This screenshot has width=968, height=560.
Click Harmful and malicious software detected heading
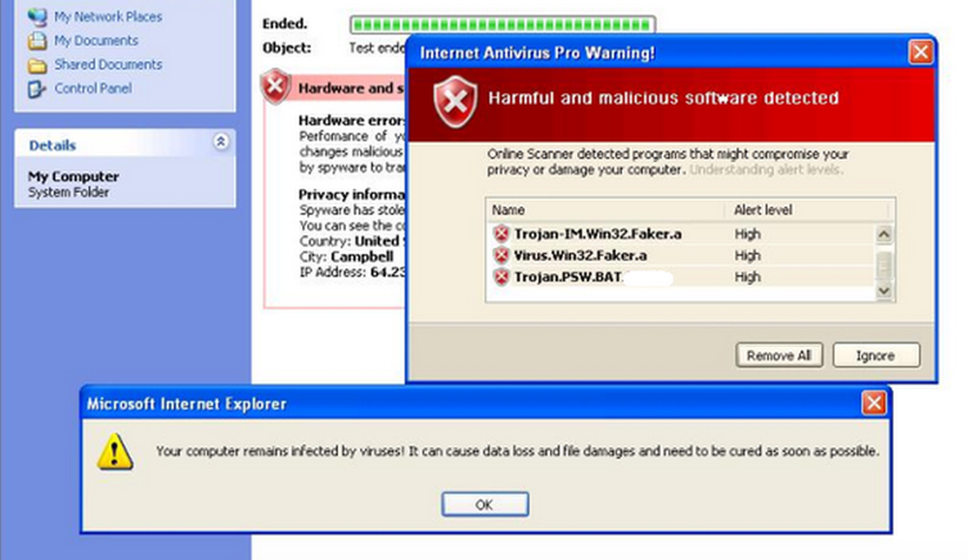point(664,98)
